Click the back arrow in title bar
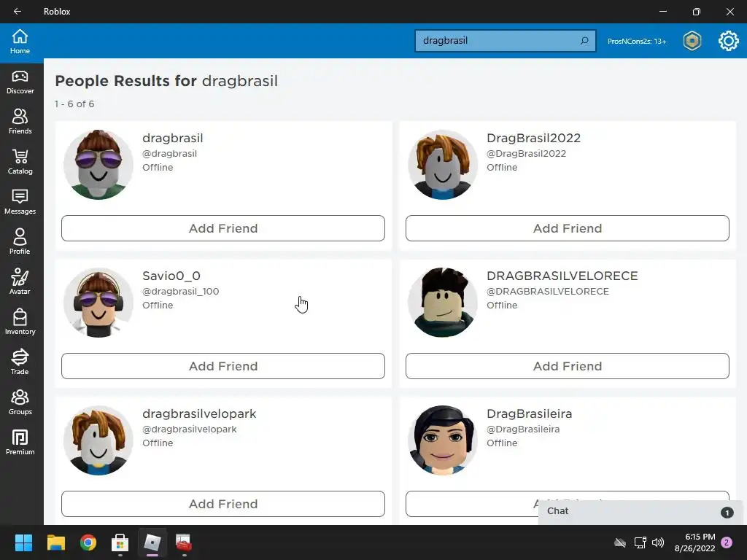Image resolution: width=747 pixels, height=560 pixels. tap(18, 12)
